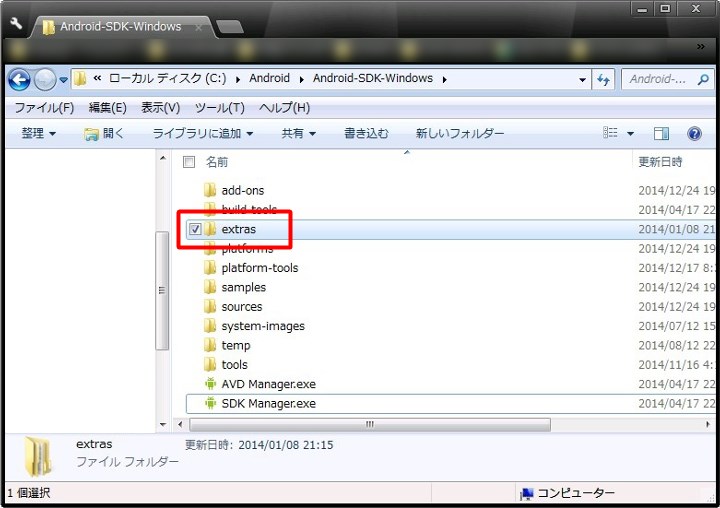Select the AVD Manager.exe file name
The image size is (720, 508).
pyautogui.click(x=269, y=384)
